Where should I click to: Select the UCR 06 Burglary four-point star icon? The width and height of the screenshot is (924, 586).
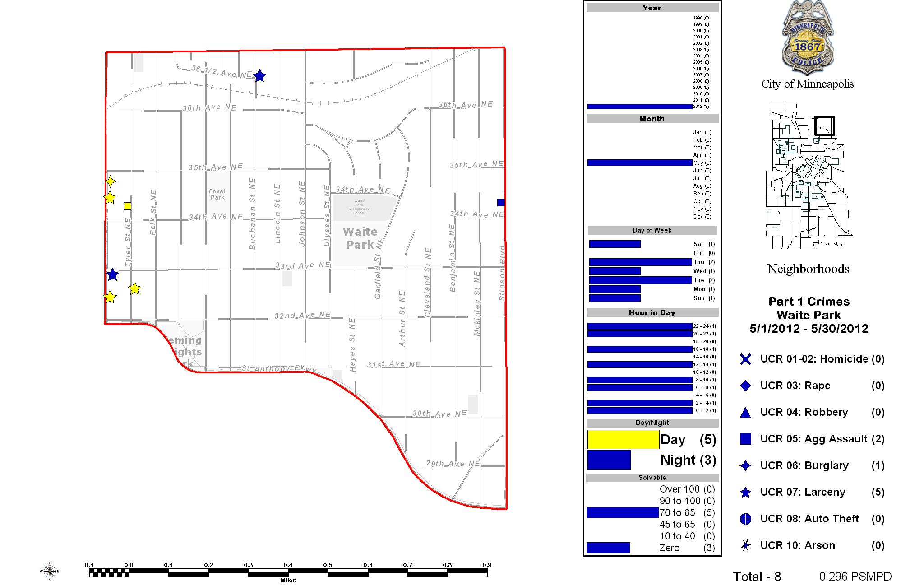[x=744, y=465]
